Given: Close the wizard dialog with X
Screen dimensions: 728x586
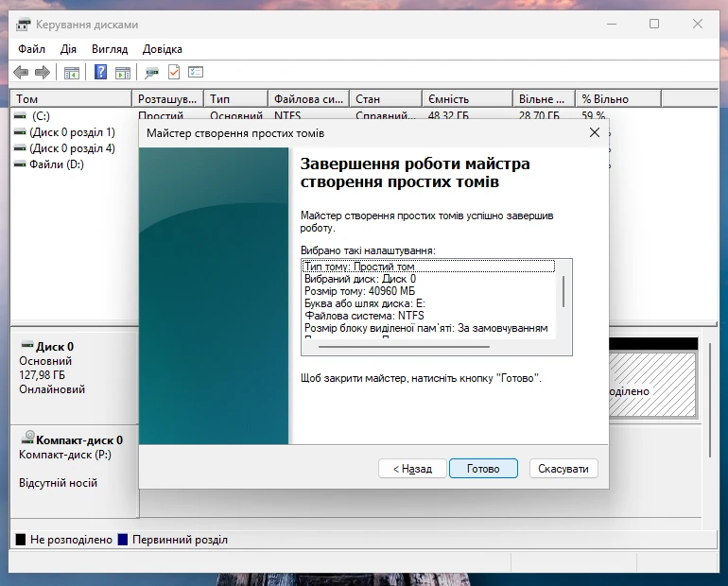Looking at the screenshot, I should (x=595, y=132).
